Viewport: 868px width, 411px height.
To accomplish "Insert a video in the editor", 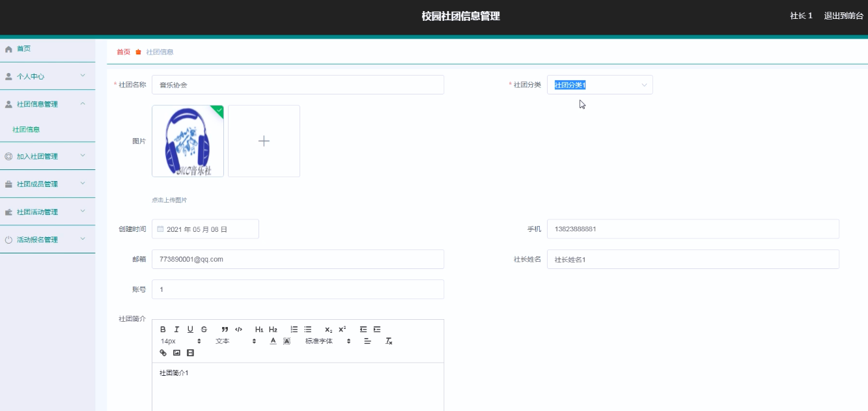I will (x=190, y=353).
